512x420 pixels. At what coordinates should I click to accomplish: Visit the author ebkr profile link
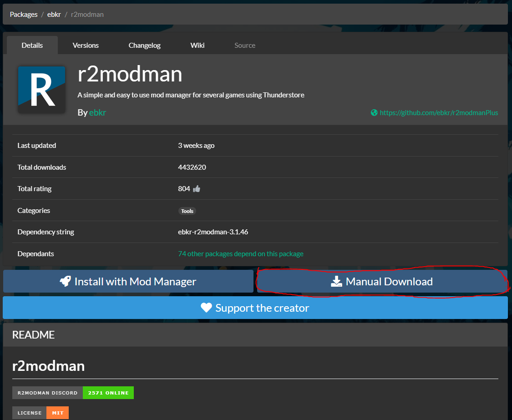(x=98, y=112)
